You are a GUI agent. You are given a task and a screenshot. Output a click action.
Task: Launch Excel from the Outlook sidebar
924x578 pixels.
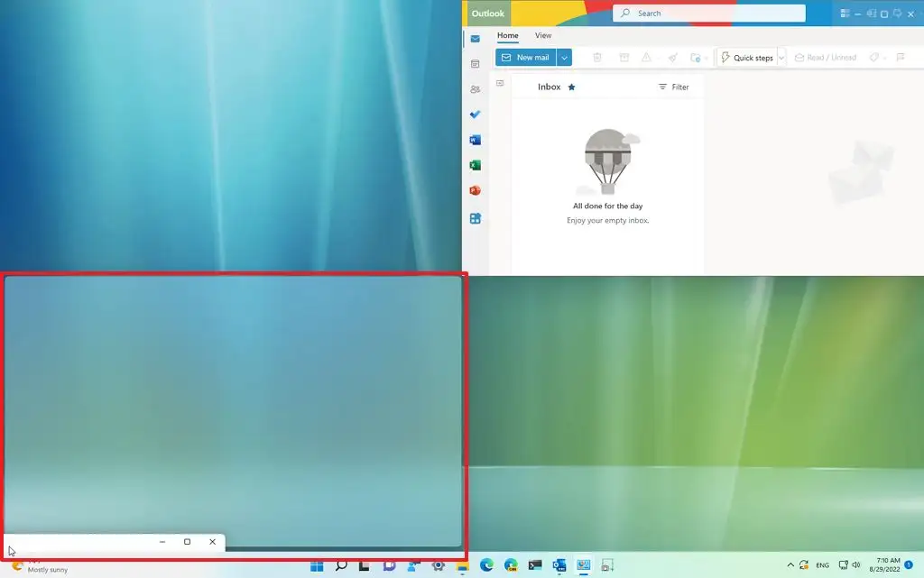[x=476, y=165]
